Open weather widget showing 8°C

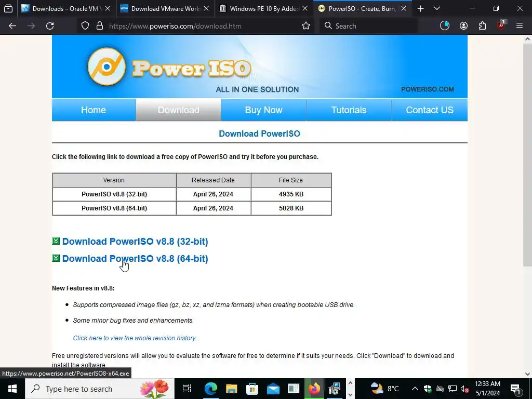coord(384,389)
